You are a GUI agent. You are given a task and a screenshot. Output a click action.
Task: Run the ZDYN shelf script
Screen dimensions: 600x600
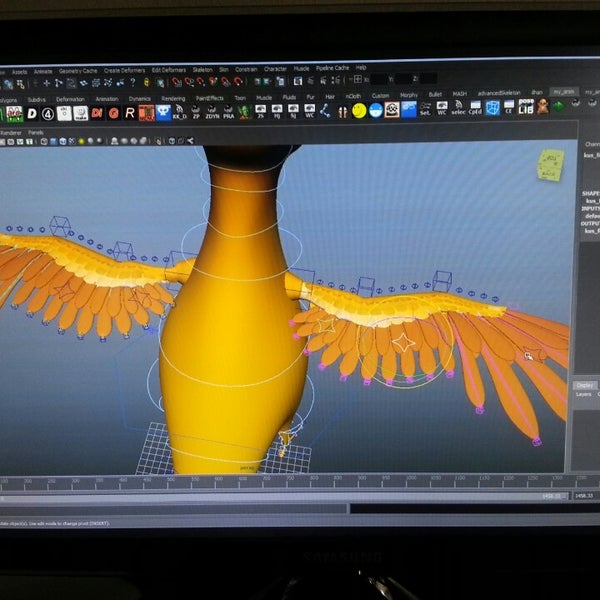[212, 112]
